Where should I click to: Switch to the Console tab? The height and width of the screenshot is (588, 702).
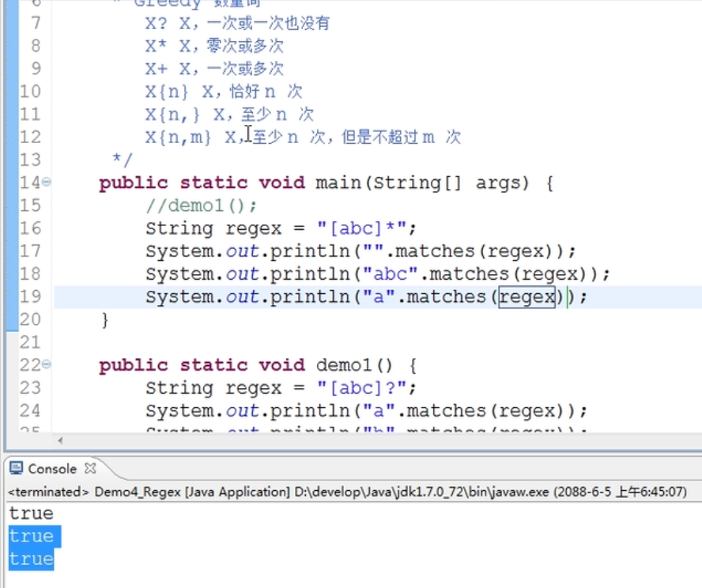click(52, 469)
